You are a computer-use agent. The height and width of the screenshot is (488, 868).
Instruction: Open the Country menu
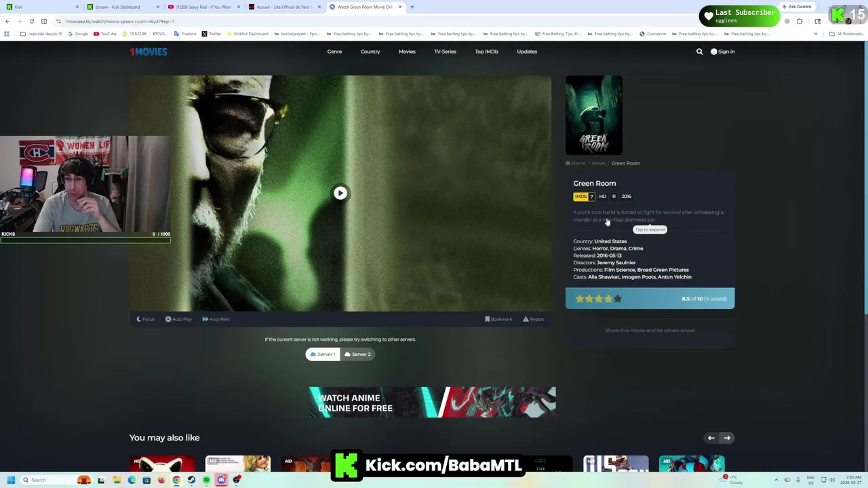[370, 52]
